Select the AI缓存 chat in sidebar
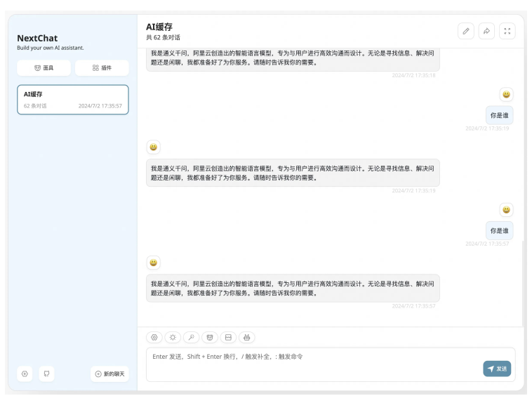 point(73,100)
